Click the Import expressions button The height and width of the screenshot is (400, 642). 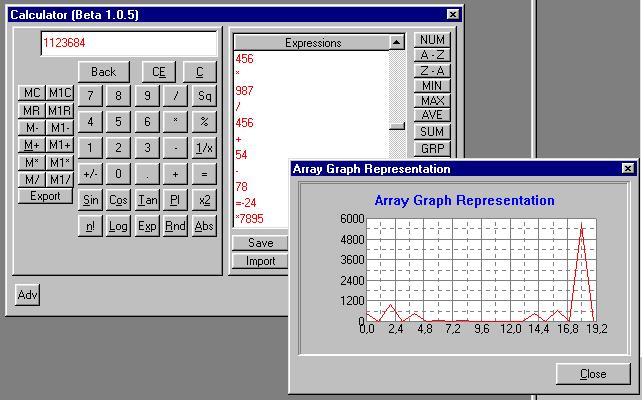pos(260,261)
